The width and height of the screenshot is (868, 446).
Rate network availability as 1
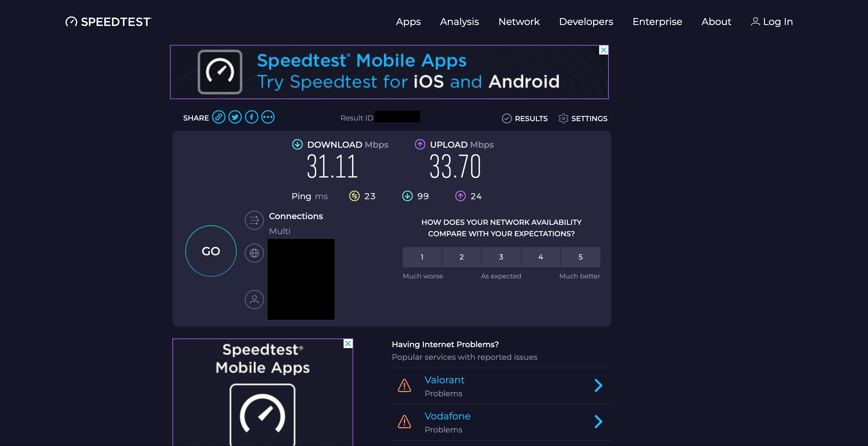coord(422,257)
